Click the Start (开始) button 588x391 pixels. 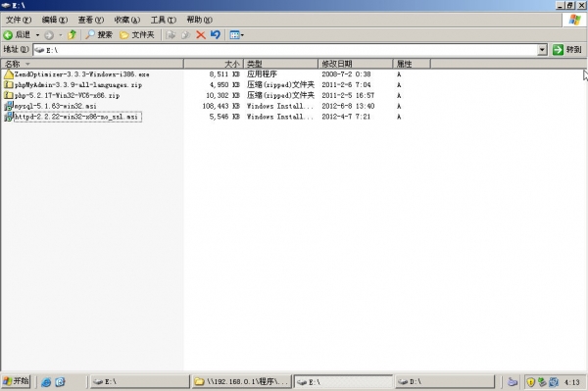[x=16, y=381]
